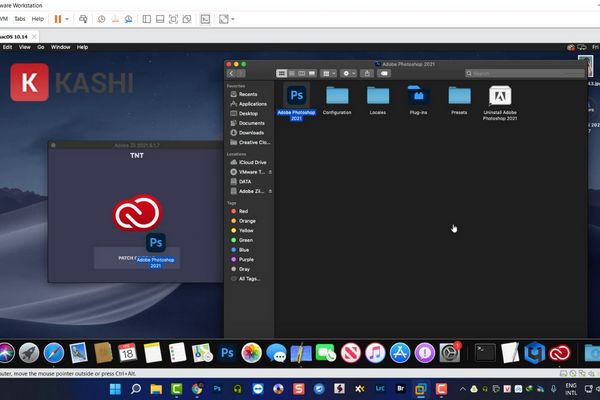Open Finder action gear dropdown

tap(349, 73)
